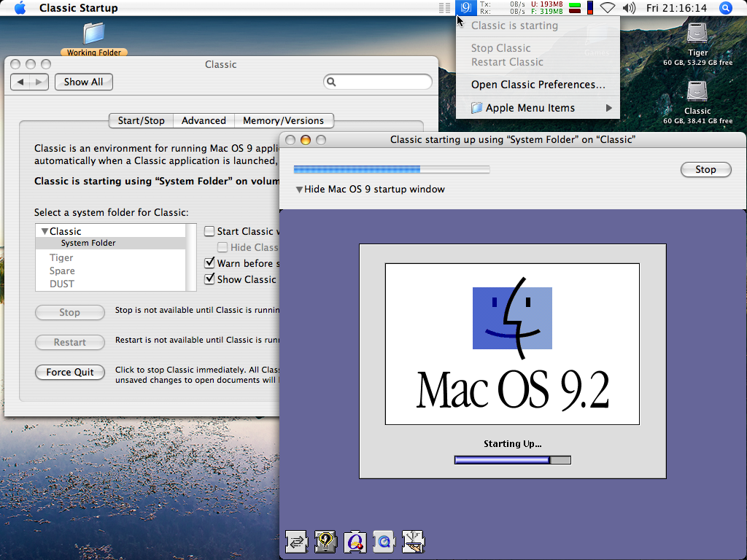Image resolution: width=747 pixels, height=560 pixels.
Task: Switch to the Memory/Versions tab
Action: coord(284,121)
